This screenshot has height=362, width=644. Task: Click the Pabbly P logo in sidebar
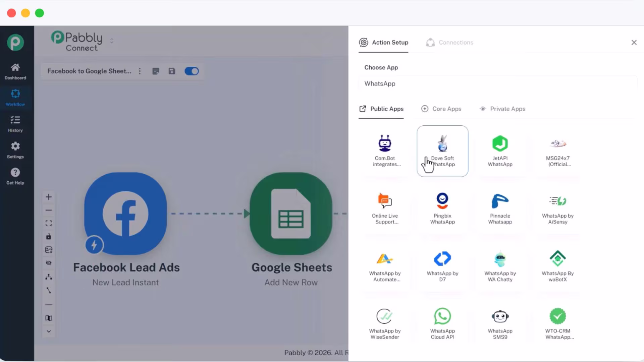[x=15, y=42]
